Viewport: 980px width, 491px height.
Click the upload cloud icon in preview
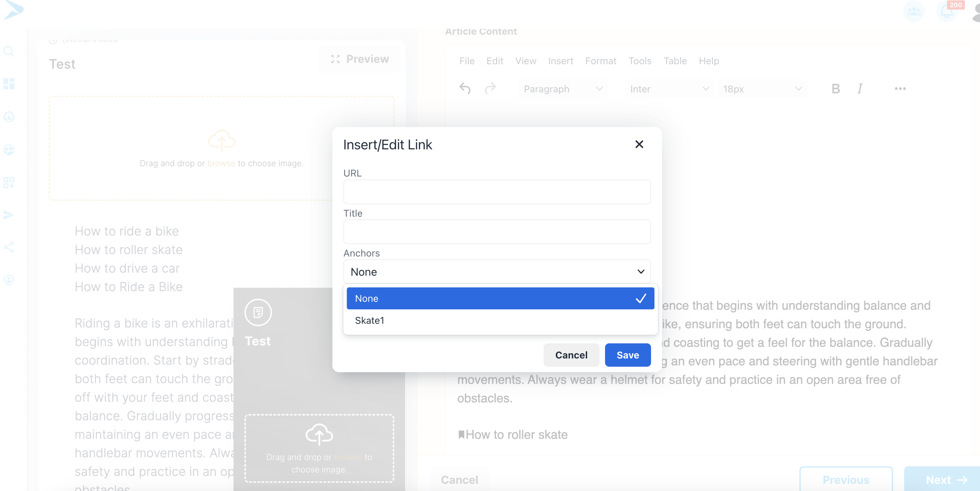point(222,140)
